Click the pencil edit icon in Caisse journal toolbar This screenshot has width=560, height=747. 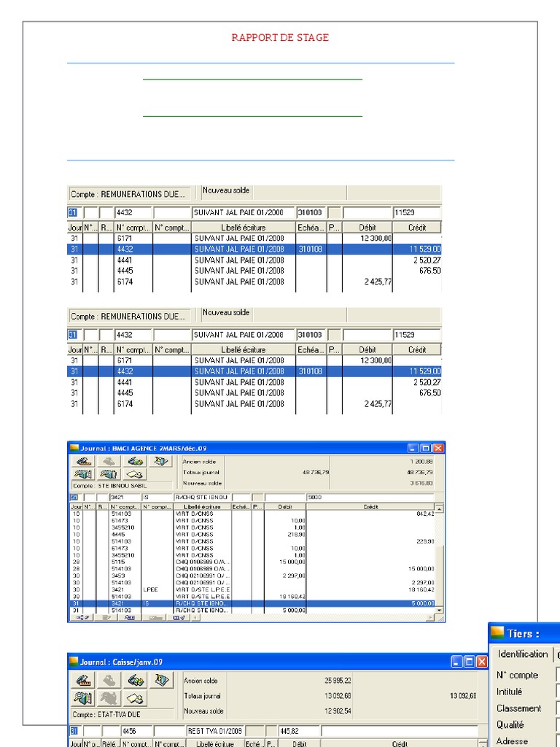click(x=84, y=681)
